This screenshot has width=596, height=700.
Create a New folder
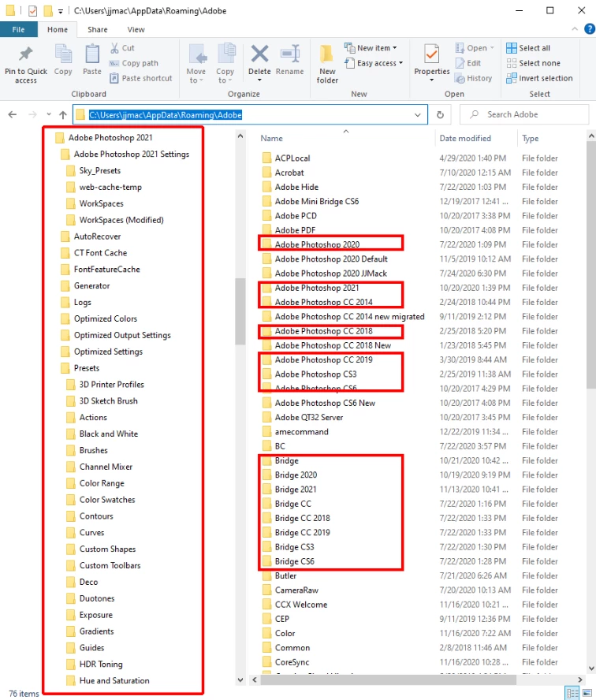(327, 65)
